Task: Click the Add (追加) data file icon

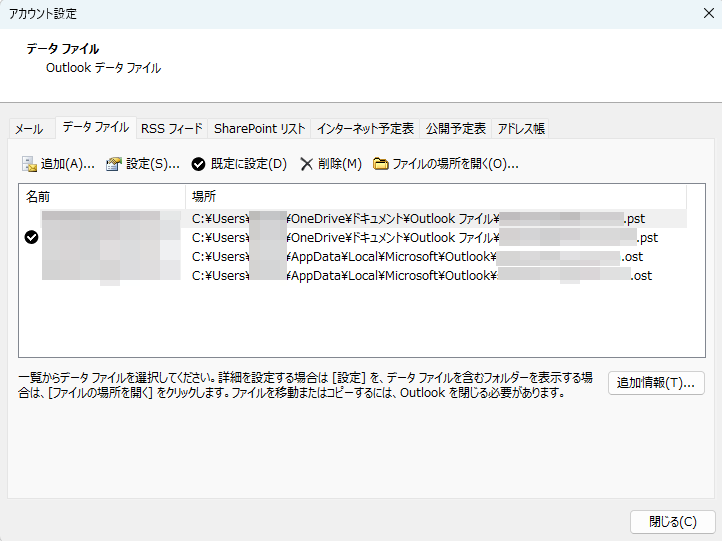Action: click(30, 164)
